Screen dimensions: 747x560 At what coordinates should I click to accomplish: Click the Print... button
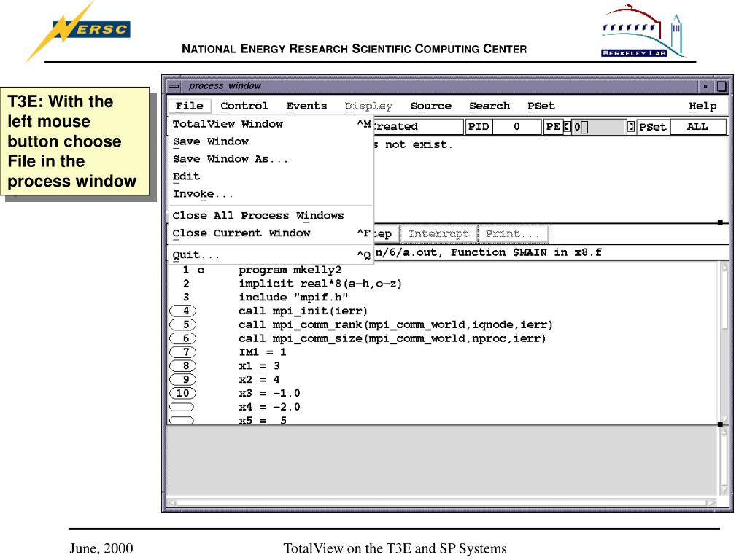[513, 234]
